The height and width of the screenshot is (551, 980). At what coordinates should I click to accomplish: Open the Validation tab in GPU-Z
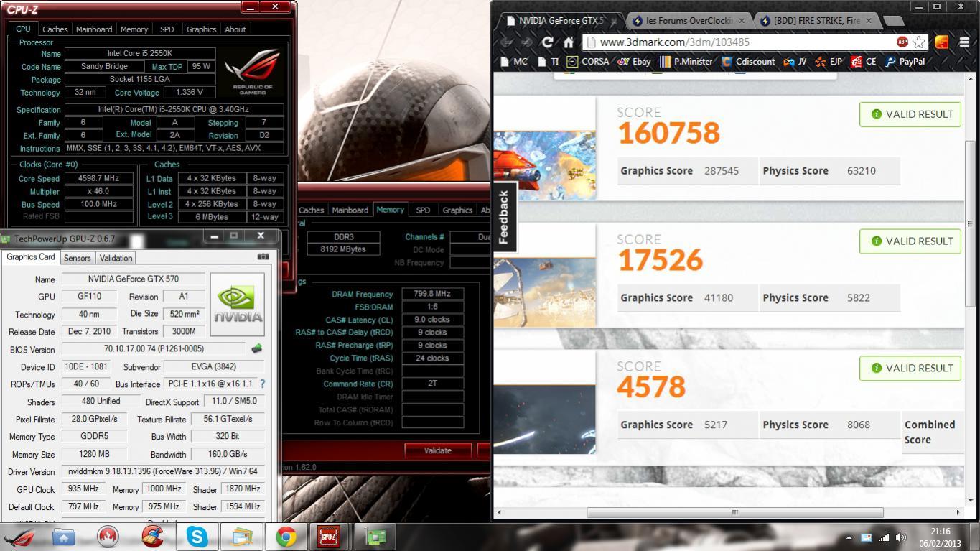tap(116, 258)
